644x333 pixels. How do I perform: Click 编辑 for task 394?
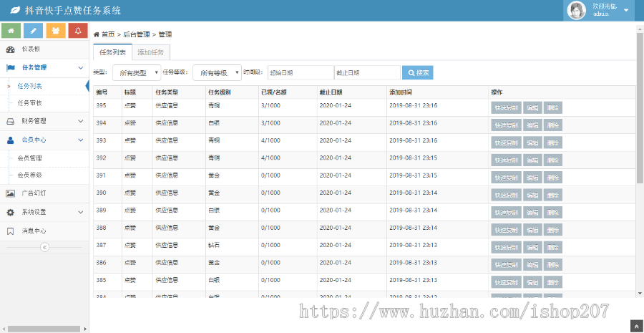point(532,125)
